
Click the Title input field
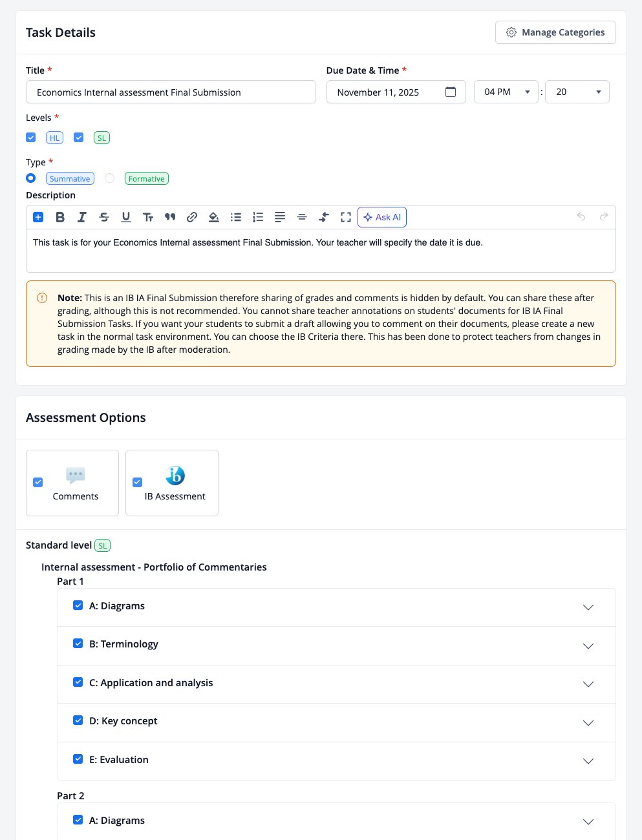[171, 92]
